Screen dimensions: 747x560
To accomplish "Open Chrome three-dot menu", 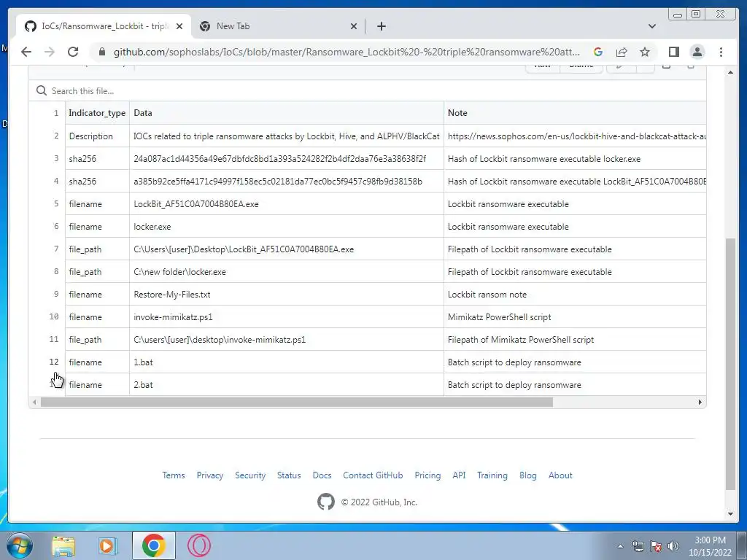I will [x=721, y=52].
